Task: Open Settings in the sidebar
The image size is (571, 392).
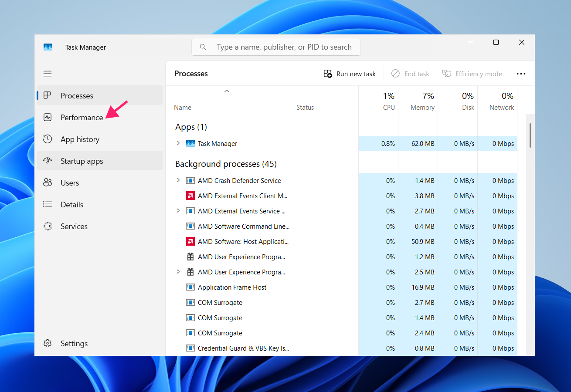Action: 100,343
